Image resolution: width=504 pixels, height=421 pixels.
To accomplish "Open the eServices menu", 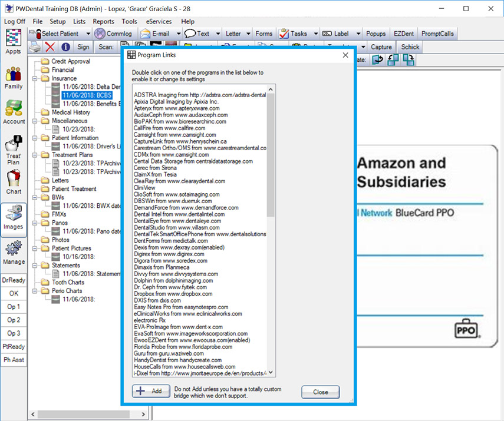I will point(159,22).
